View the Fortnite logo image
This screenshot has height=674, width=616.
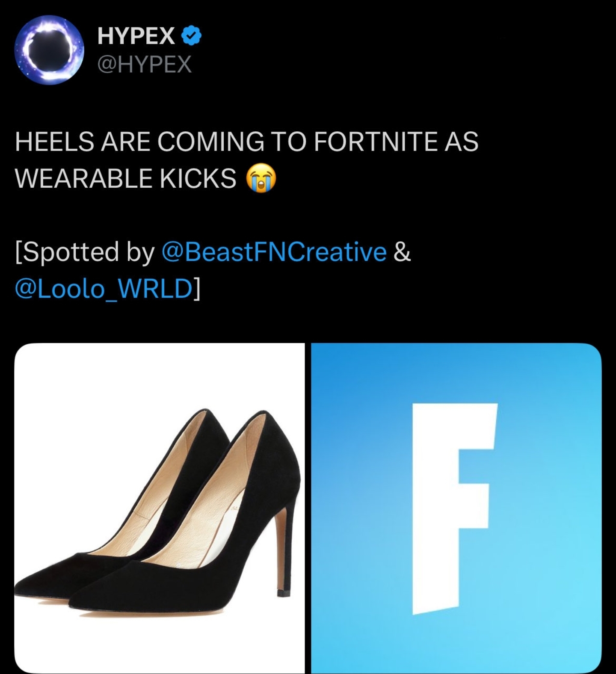(456, 508)
